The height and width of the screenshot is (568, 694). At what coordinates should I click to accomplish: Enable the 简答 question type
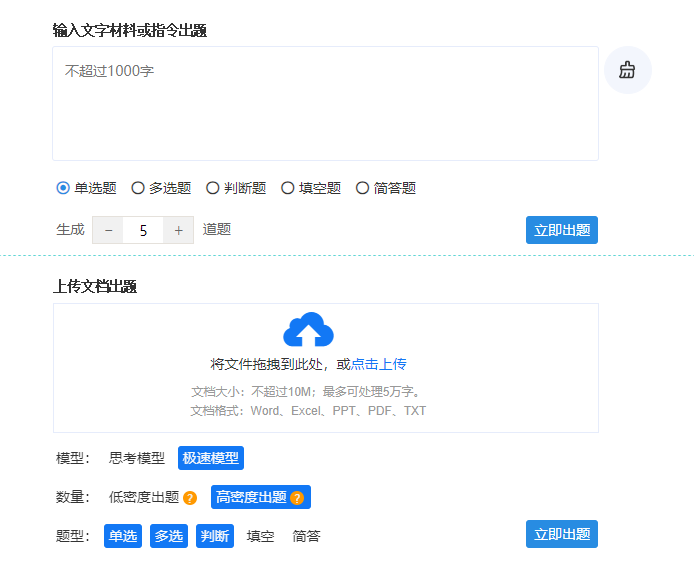(306, 536)
